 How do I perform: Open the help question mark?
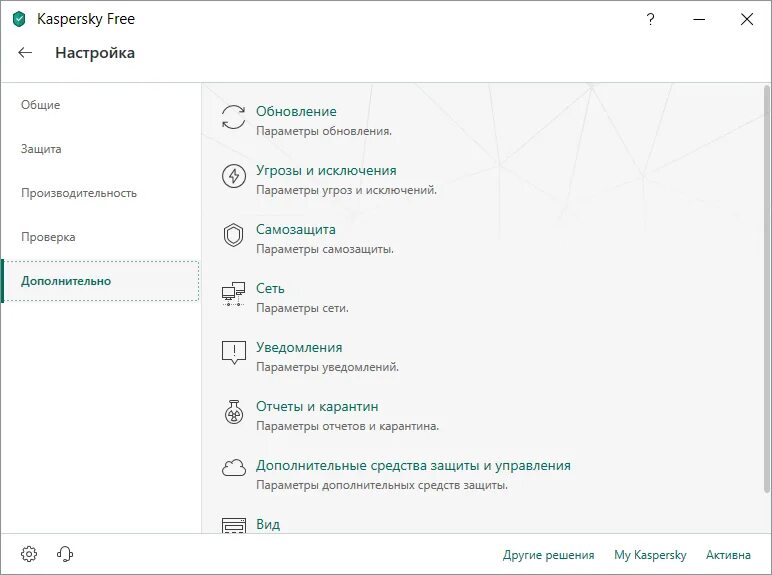pyautogui.click(x=651, y=19)
